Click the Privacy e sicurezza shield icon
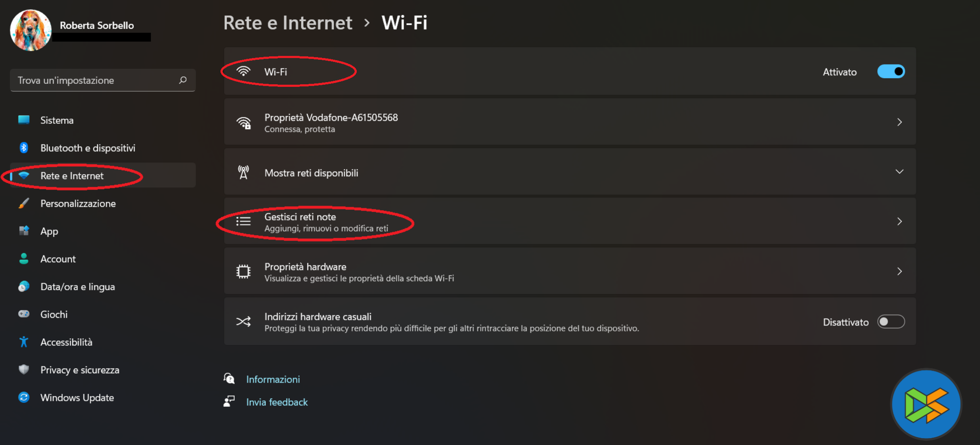980x445 pixels. 24,370
